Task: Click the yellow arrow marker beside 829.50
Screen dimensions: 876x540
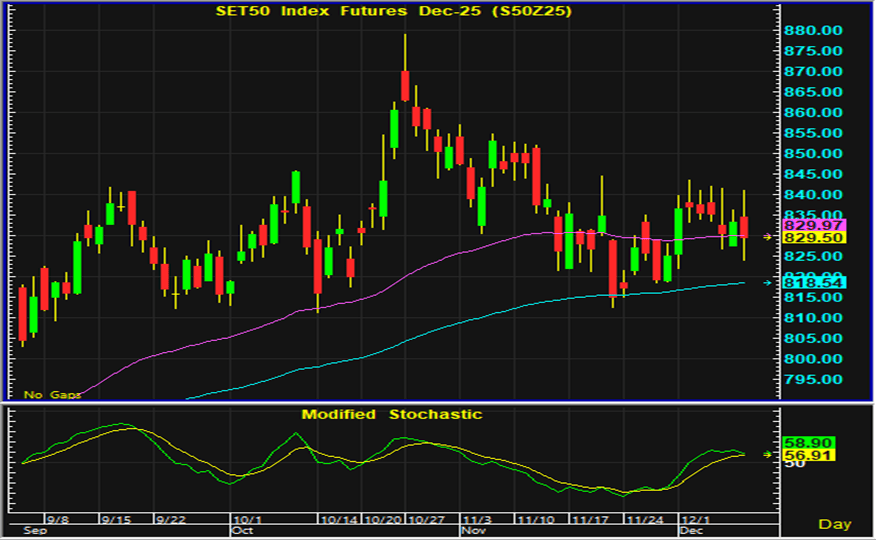Action: 767,238
